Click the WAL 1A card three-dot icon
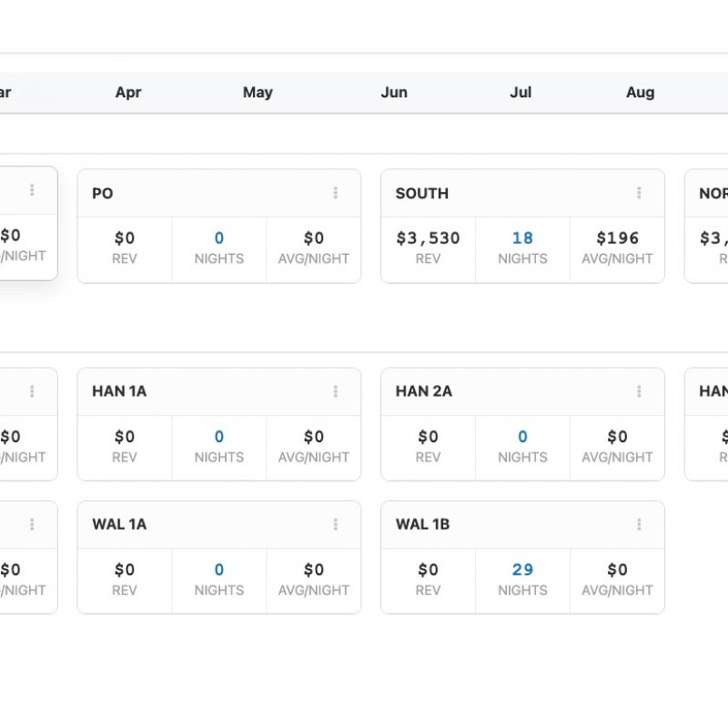Screen dimensions: 728x728 click(x=336, y=524)
